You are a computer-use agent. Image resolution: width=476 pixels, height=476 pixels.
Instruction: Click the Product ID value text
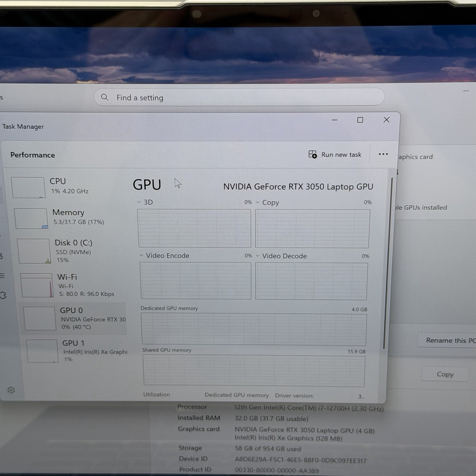pyautogui.click(x=277, y=470)
